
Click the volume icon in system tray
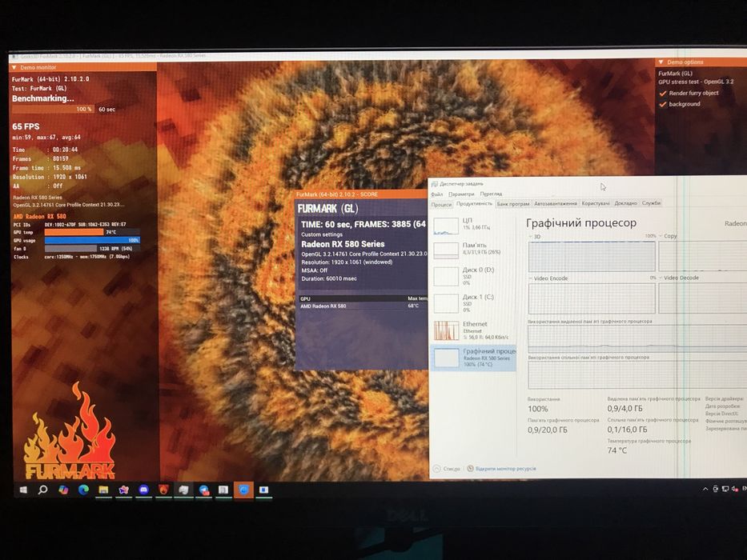[735, 489]
